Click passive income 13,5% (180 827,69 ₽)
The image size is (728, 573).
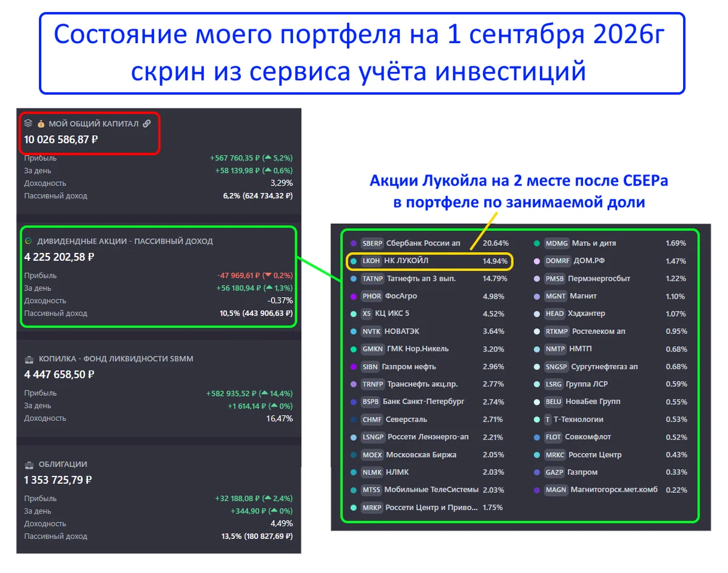(x=257, y=537)
